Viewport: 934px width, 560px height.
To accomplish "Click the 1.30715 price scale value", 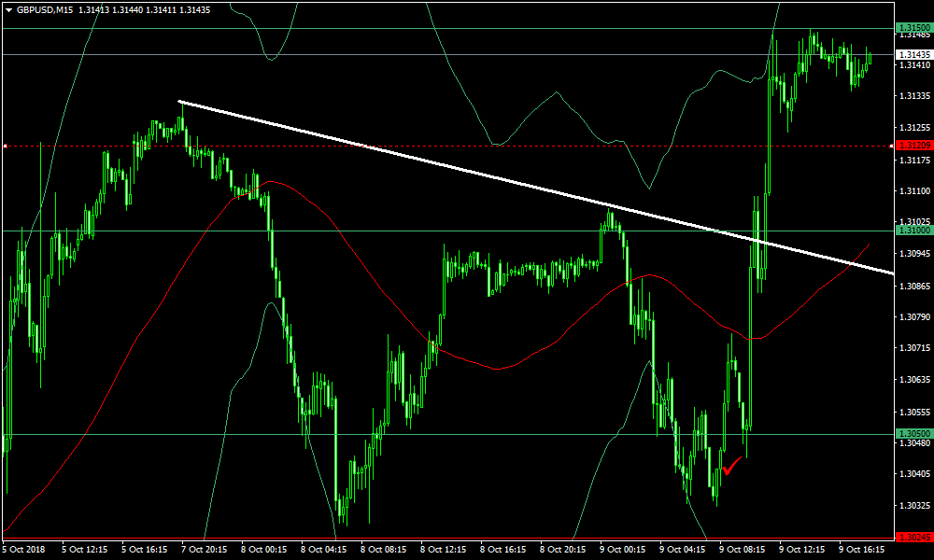I will pyautogui.click(x=915, y=347).
